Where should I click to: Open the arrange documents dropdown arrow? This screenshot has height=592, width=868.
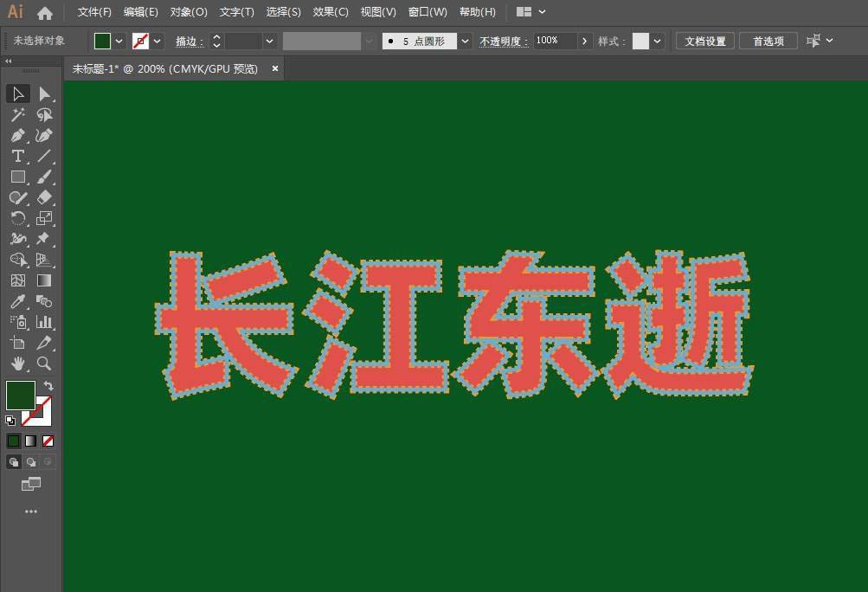coord(542,11)
